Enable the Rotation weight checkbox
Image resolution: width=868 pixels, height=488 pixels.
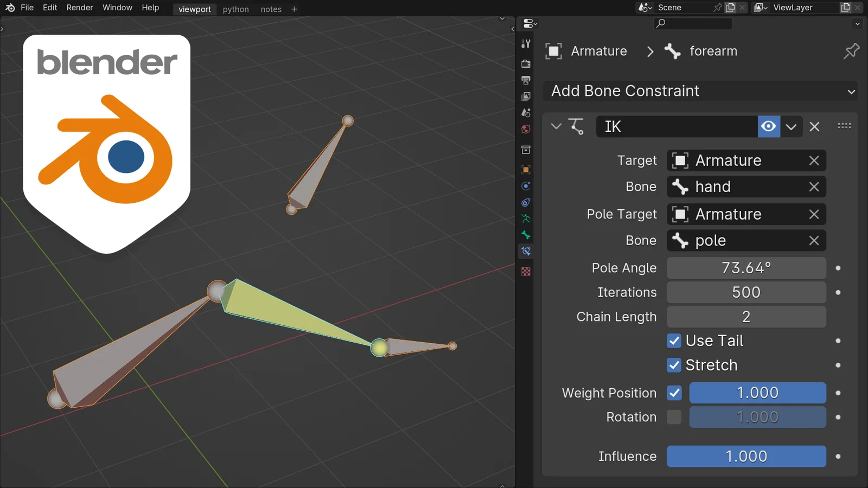pos(674,417)
